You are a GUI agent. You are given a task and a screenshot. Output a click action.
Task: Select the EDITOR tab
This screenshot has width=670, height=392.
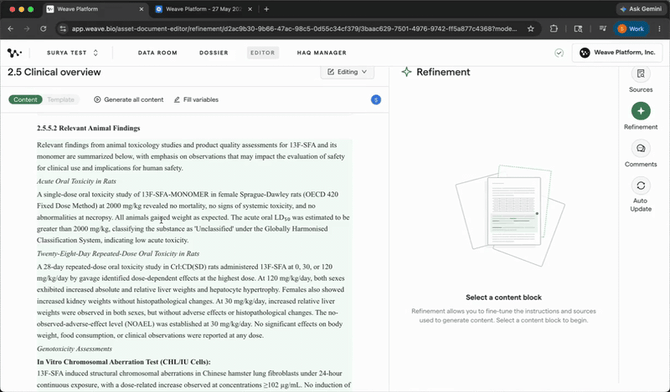[263, 53]
